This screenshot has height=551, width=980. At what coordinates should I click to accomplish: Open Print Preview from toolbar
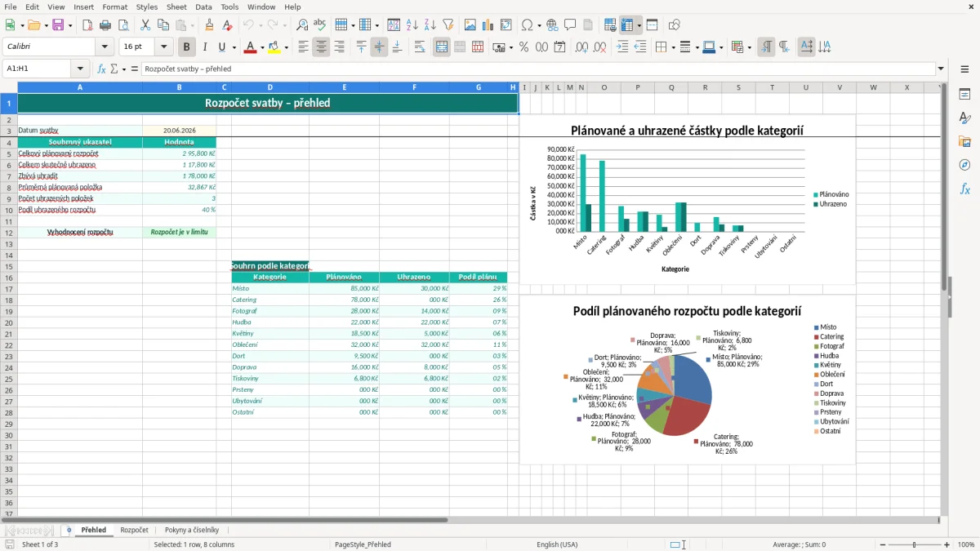tap(123, 25)
